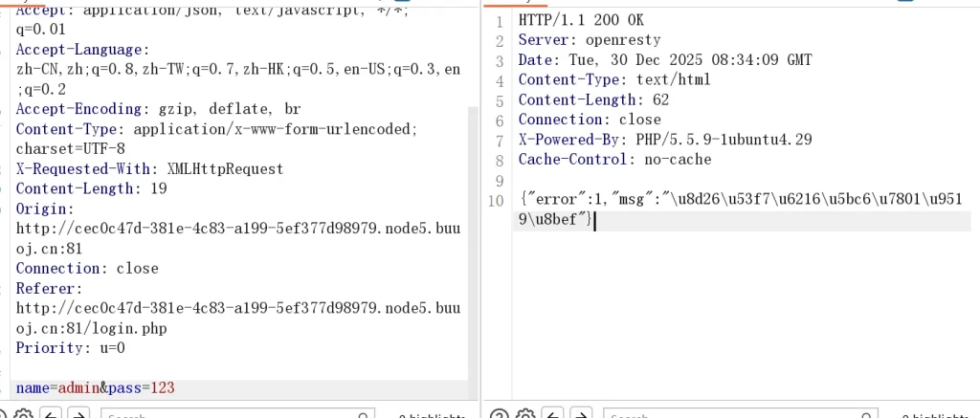Open response panel search settings gear

[526, 413]
